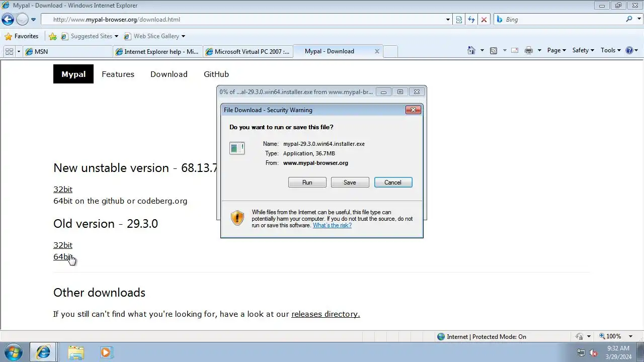Click Save in the File Download dialog
Screen dimensions: 644x362
[350, 183]
